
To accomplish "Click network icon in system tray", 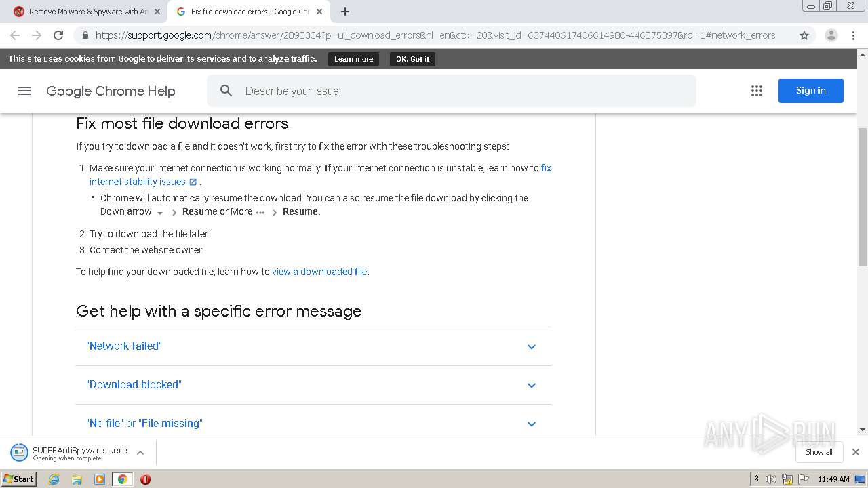I will [x=787, y=479].
